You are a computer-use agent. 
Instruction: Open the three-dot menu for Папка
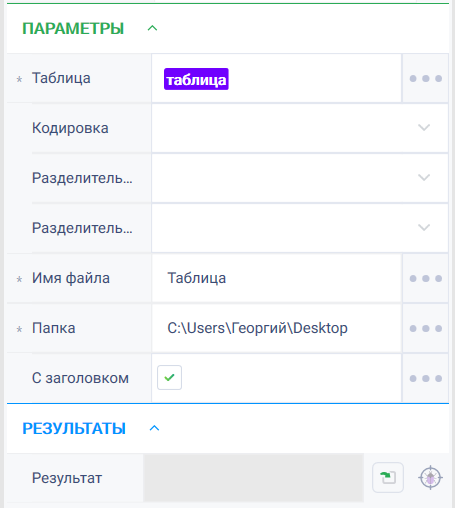(x=426, y=328)
